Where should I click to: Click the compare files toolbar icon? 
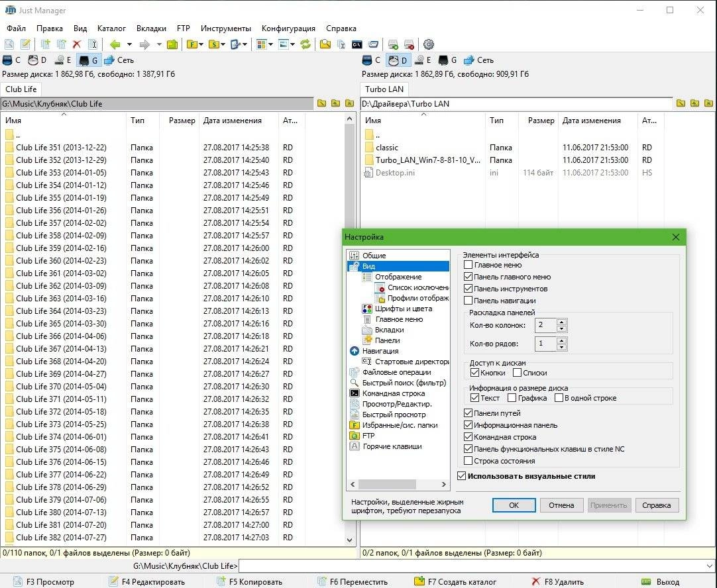tap(341, 44)
